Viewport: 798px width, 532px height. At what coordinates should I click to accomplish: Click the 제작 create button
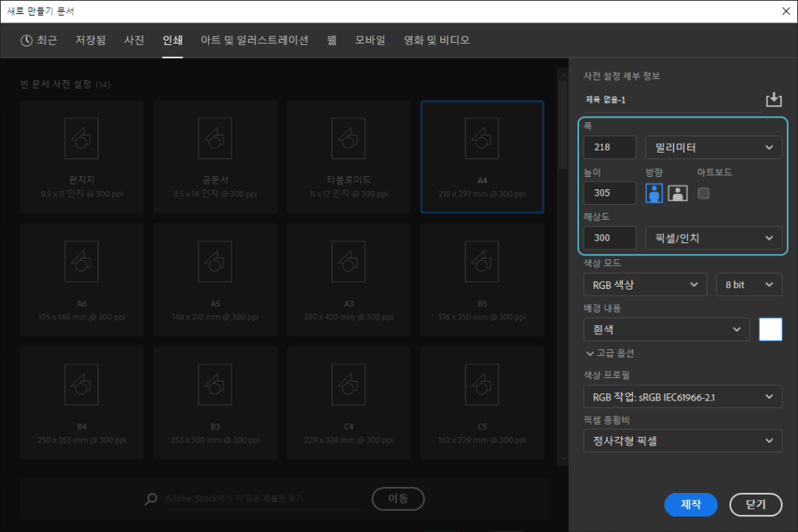click(690, 505)
